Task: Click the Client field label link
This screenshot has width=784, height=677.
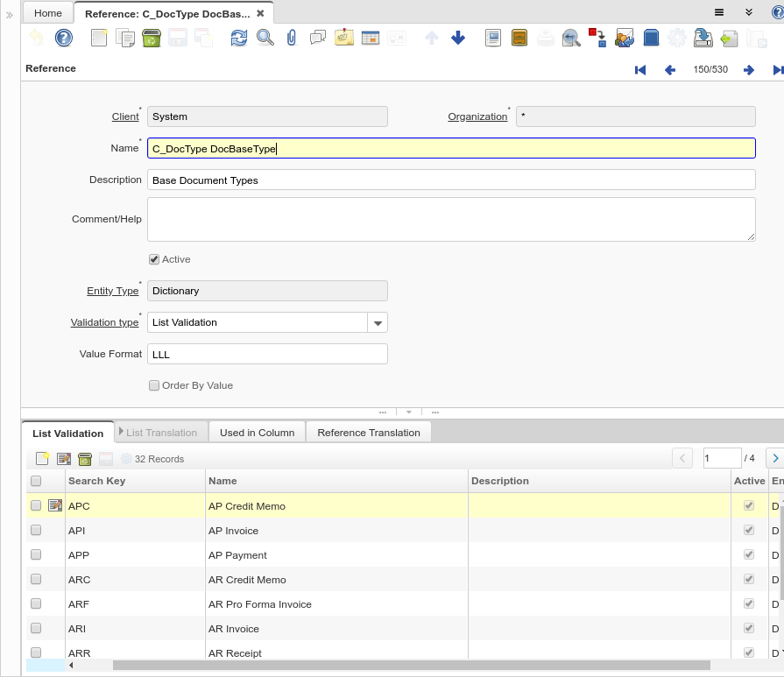Action: (x=125, y=116)
